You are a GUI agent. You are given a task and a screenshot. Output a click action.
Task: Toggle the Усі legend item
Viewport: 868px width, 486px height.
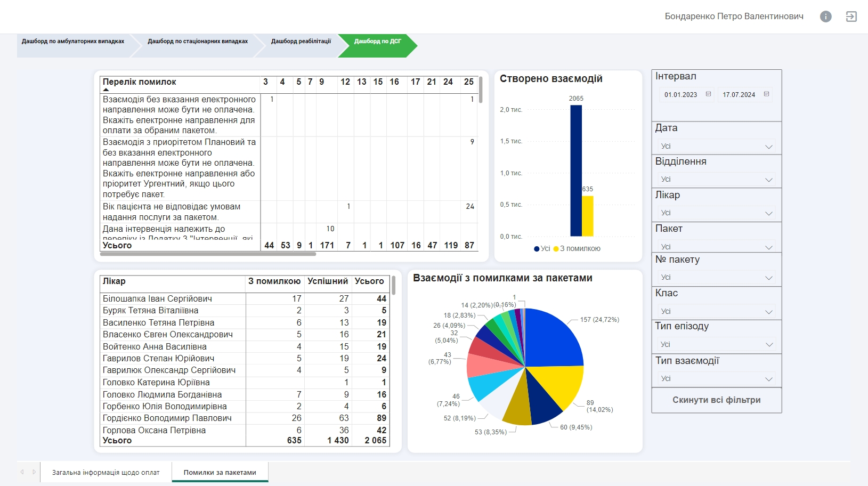point(542,249)
